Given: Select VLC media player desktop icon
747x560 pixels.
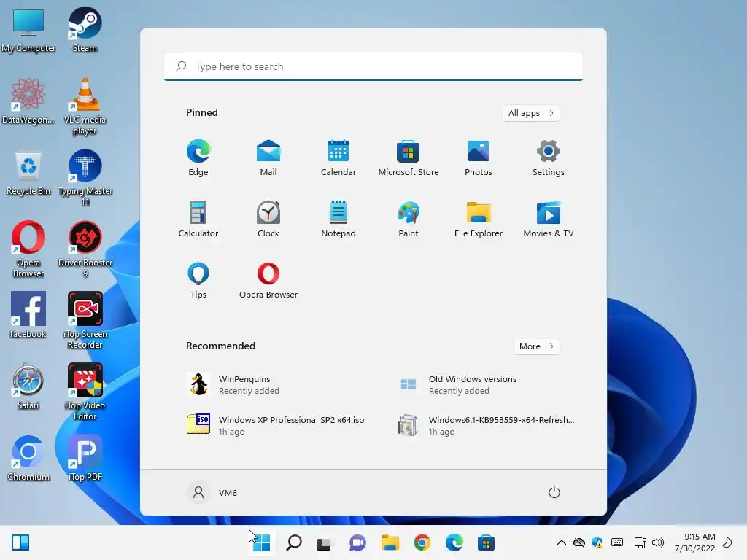Looking at the screenshot, I should click(x=85, y=106).
